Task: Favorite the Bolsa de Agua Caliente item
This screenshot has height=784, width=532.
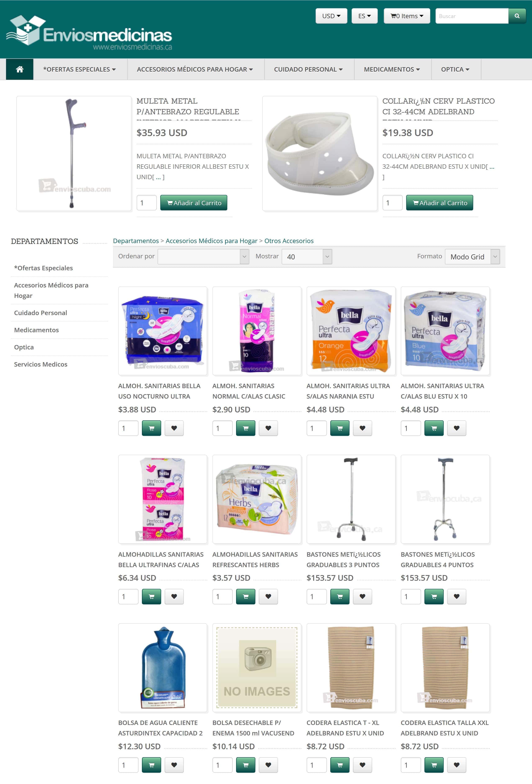Action: [174, 765]
